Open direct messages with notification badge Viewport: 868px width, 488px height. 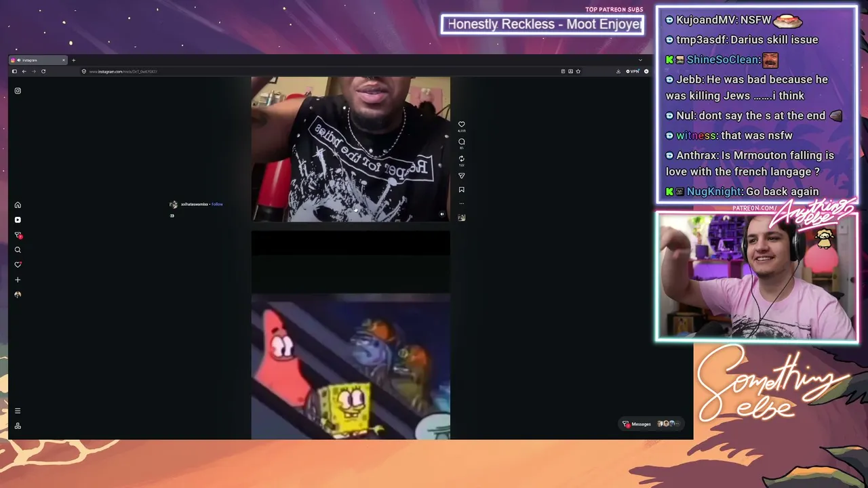point(18,235)
